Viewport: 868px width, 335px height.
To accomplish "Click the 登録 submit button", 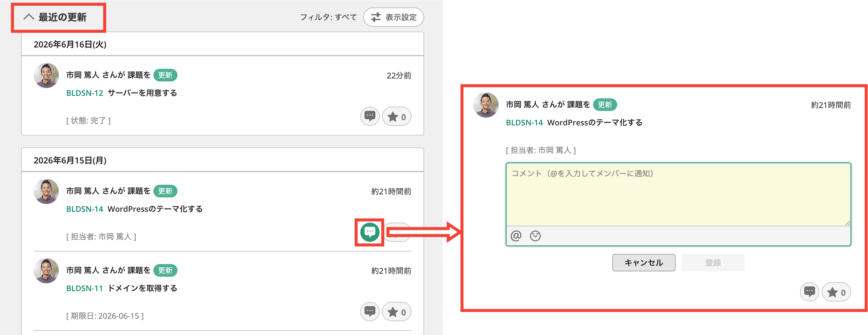I will pos(713,263).
